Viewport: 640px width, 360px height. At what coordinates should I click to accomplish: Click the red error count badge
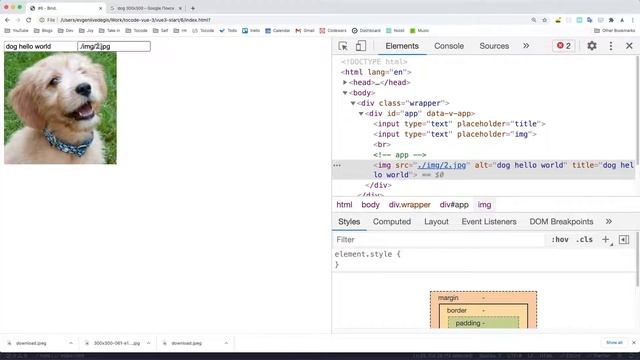pos(564,46)
